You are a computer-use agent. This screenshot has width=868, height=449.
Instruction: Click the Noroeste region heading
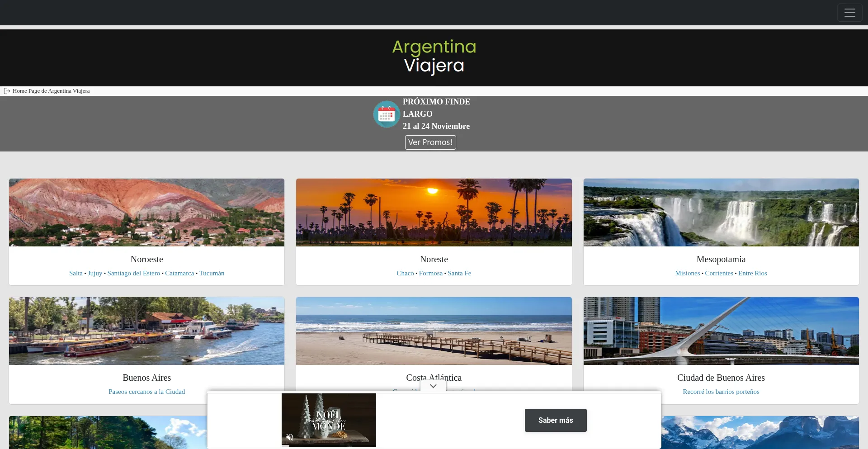[x=147, y=259]
